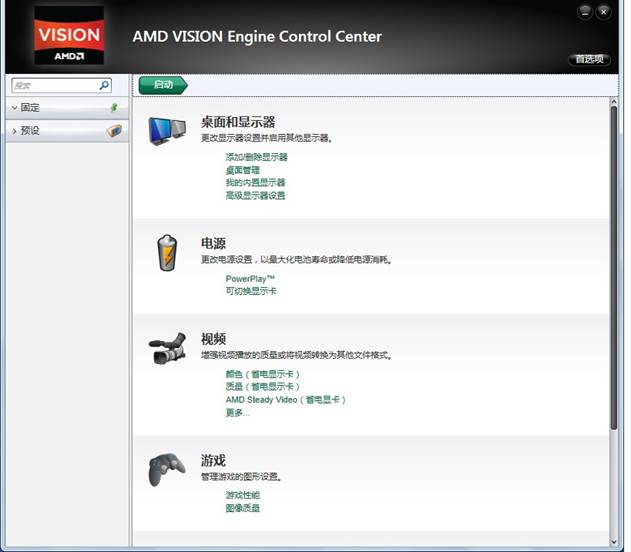The width and height of the screenshot is (631, 552).
Task: Open the 桌面和显示器 monitors icon
Action: (167, 130)
